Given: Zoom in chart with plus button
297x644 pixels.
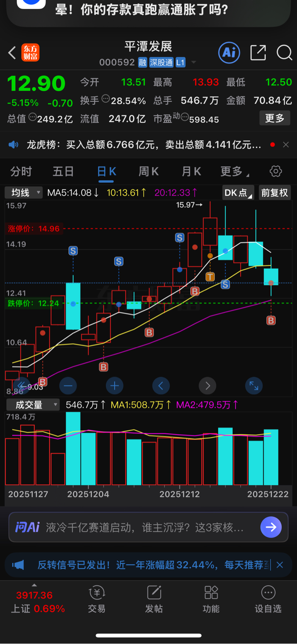Looking at the screenshot, I should (x=114, y=386).
